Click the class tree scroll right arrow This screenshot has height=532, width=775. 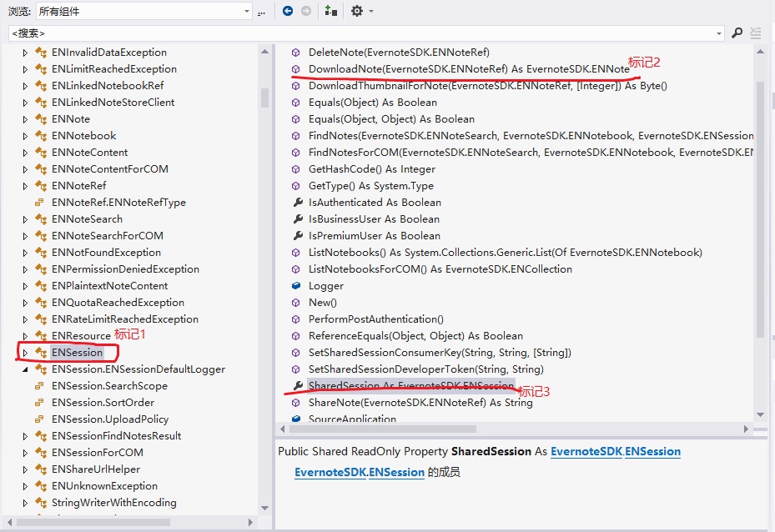point(250,522)
